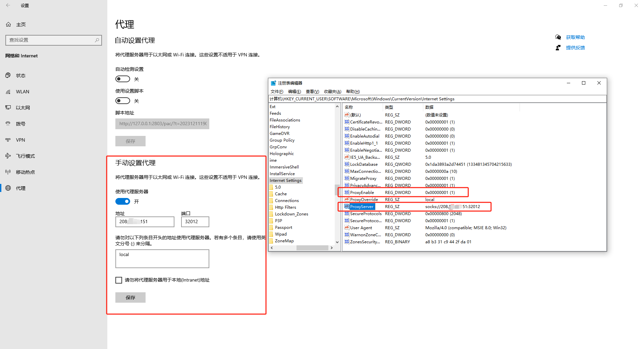Select the ProxyOverride registry value
This screenshot has width=644, height=349.
coord(364,200)
